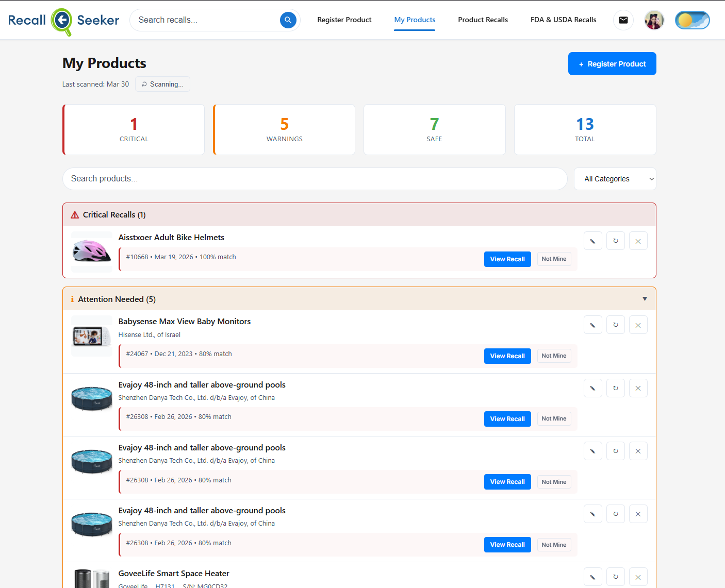Image resolution: width=725 pixels, height=588 pixels.
Task: Click the Register Product button
Action: 612,63
